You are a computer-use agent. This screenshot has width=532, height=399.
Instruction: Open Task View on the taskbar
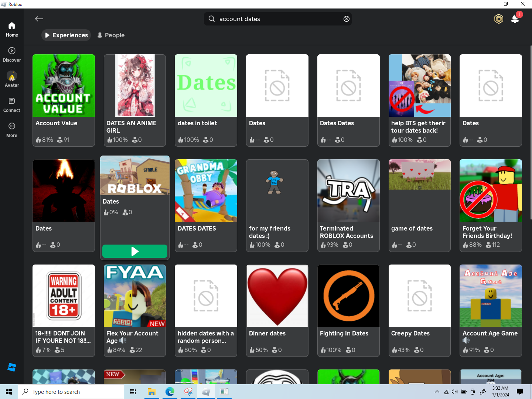pyautogui.click(x=133, y=392)
